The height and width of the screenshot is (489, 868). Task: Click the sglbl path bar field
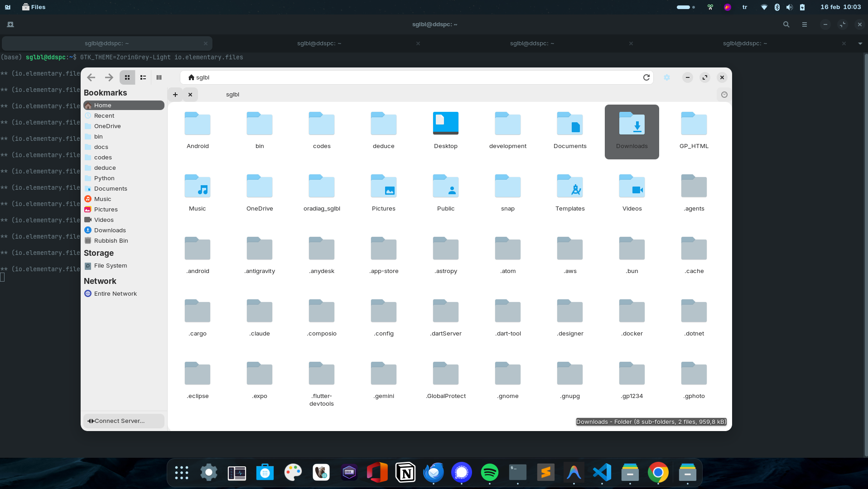[x=408, y=77]
